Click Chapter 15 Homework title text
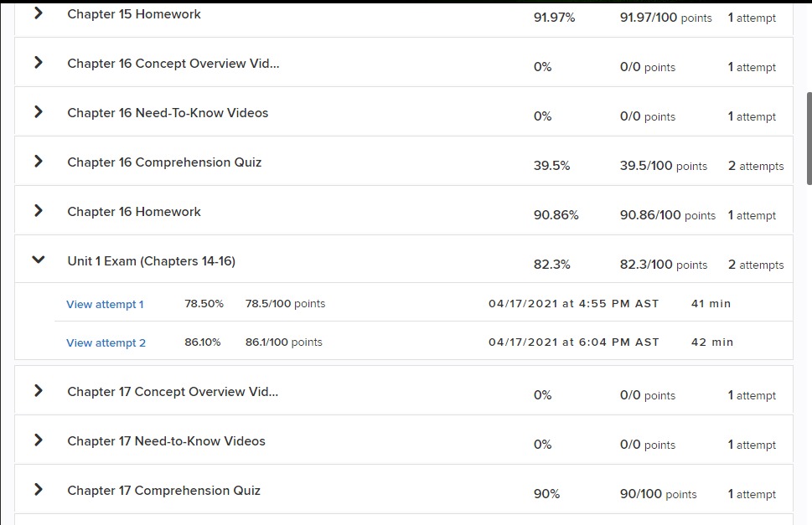 [134, 14]
